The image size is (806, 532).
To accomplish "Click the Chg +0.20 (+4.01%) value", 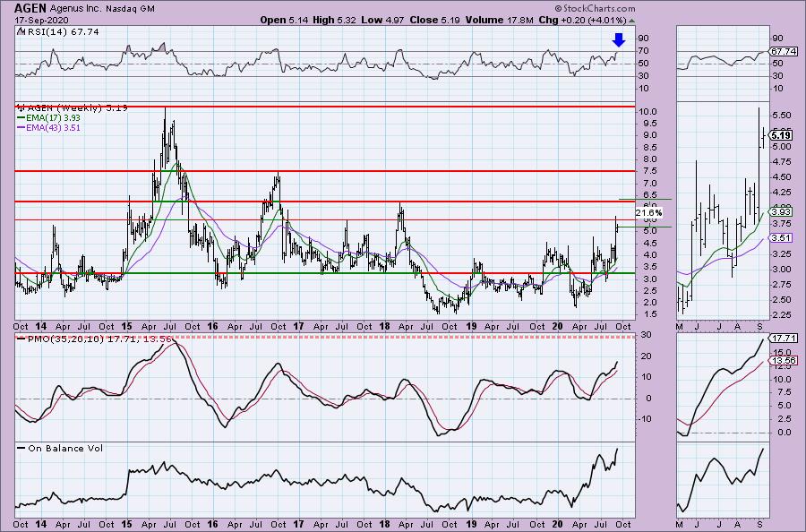I will (x=582, y=21).
